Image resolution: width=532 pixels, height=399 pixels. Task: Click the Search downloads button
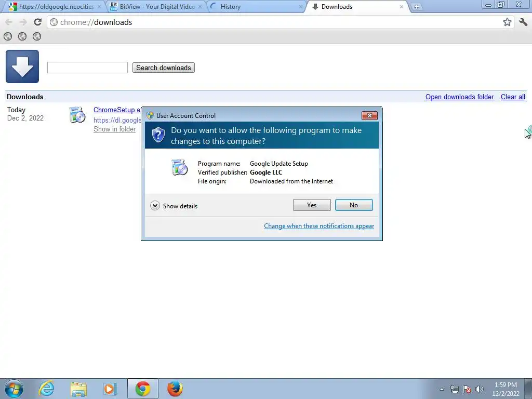point(164,68)
